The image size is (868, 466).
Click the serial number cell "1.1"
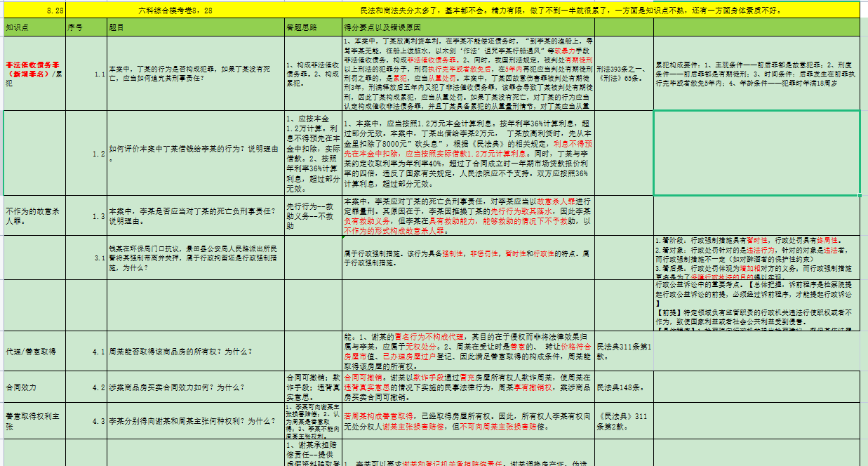[x=86, y=74]
